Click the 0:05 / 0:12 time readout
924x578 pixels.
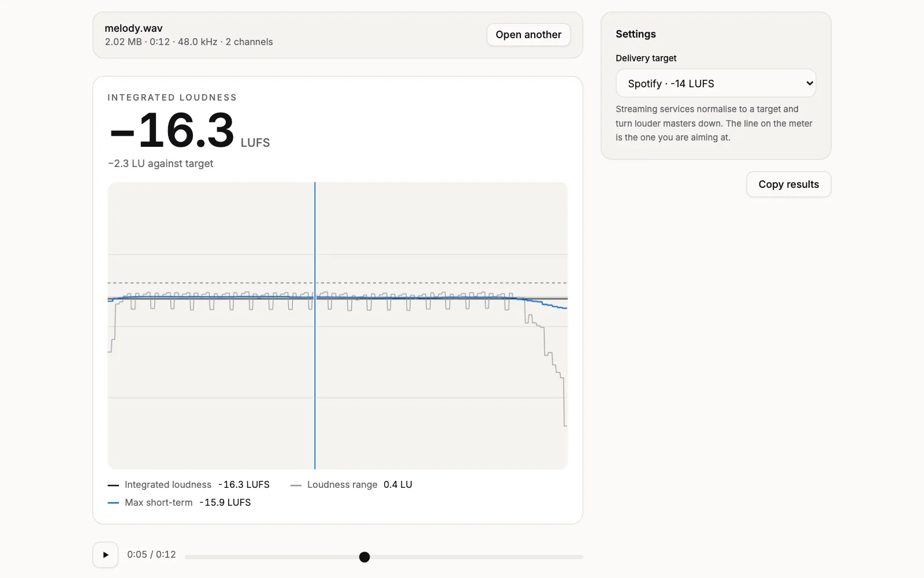(x=151, y=555)
